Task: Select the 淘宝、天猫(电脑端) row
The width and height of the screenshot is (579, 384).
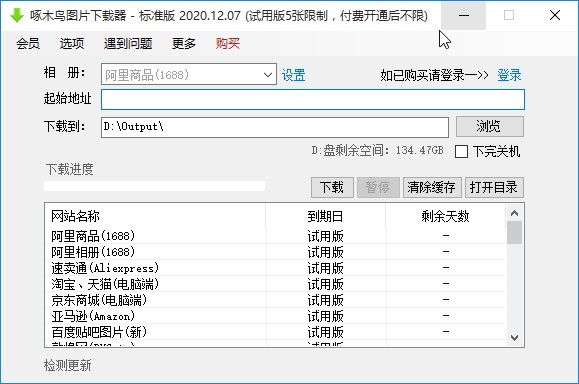Action: coord(275,284)
